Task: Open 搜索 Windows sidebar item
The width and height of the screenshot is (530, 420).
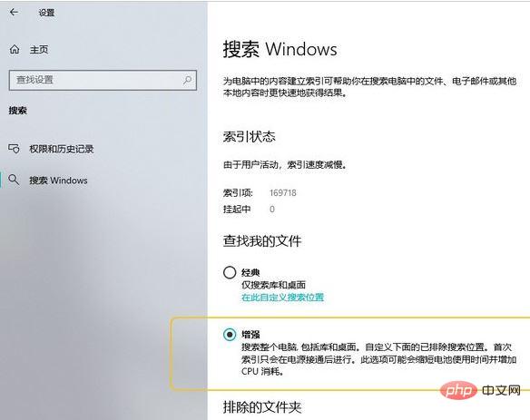Action: click(x=58, y=181)
